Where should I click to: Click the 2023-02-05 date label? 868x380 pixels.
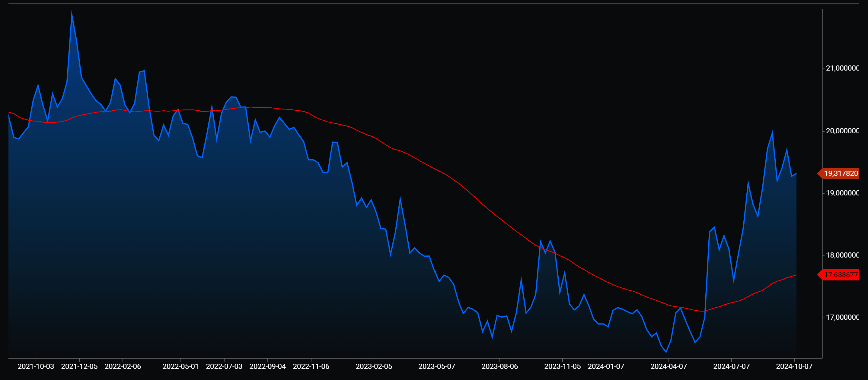[374, 366]
